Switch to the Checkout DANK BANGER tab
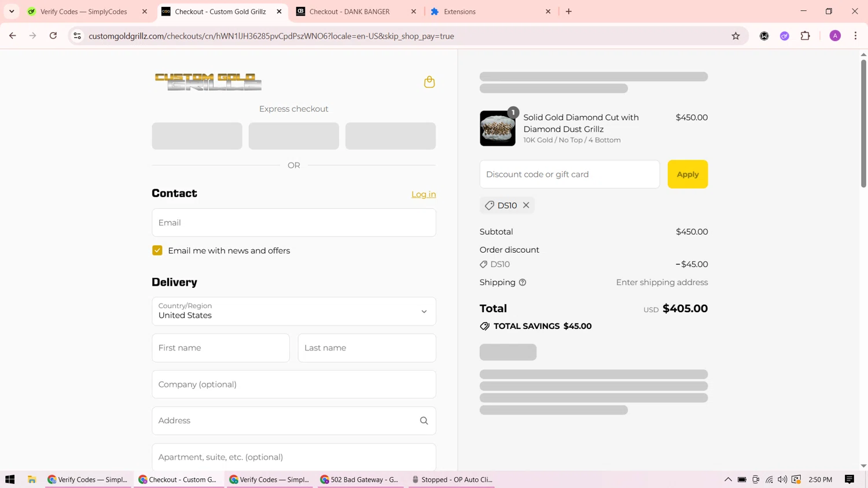Image resolution: width=868 pixels, height=488 pixels. click(x=350, y=12)
